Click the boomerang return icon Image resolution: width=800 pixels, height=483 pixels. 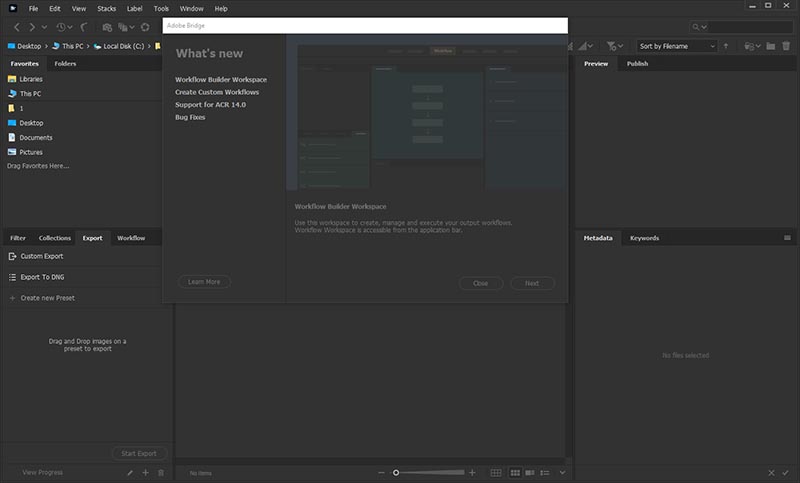pyautogui.click(x=84, y=27)
